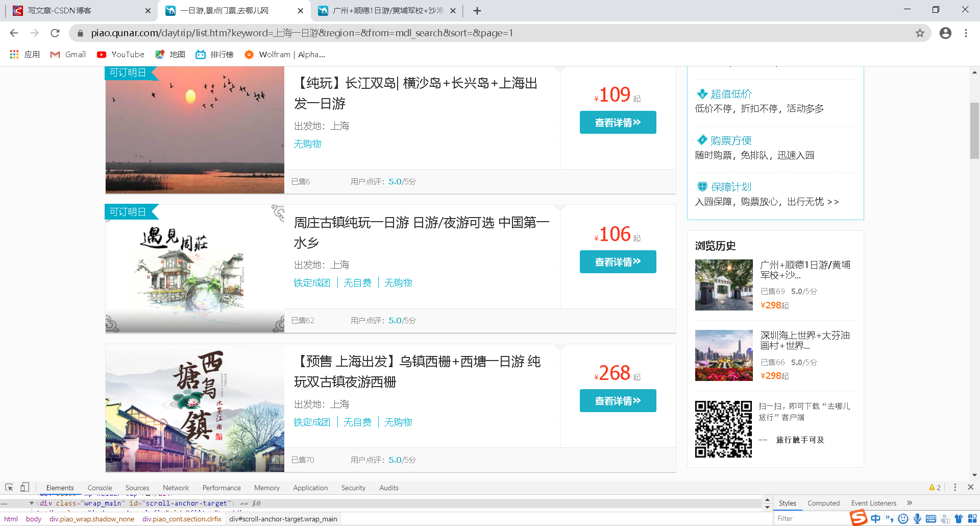Activate DevTools inspect element picker
980x526 pixels.
tap(9, 488)
